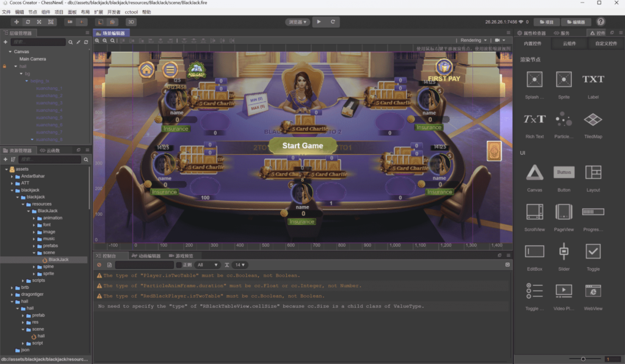Open the log level 'All' dropdown
Viewport: 625px width, 364px height.
208,265
